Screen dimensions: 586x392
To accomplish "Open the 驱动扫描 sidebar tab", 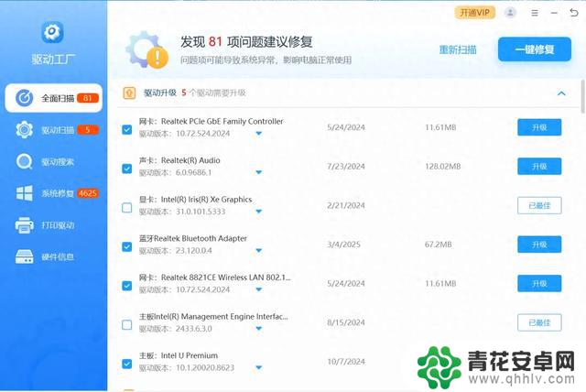I will pos(53,130).
